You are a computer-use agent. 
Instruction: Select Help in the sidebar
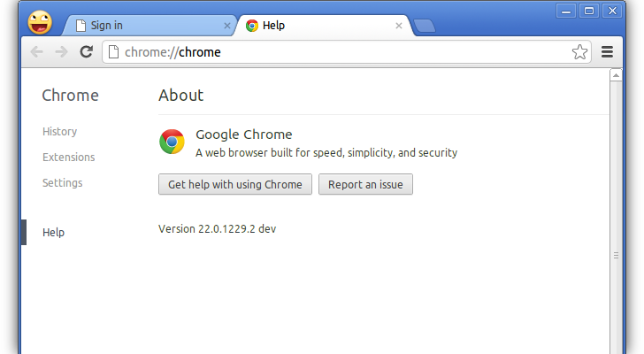click(53, 233)
